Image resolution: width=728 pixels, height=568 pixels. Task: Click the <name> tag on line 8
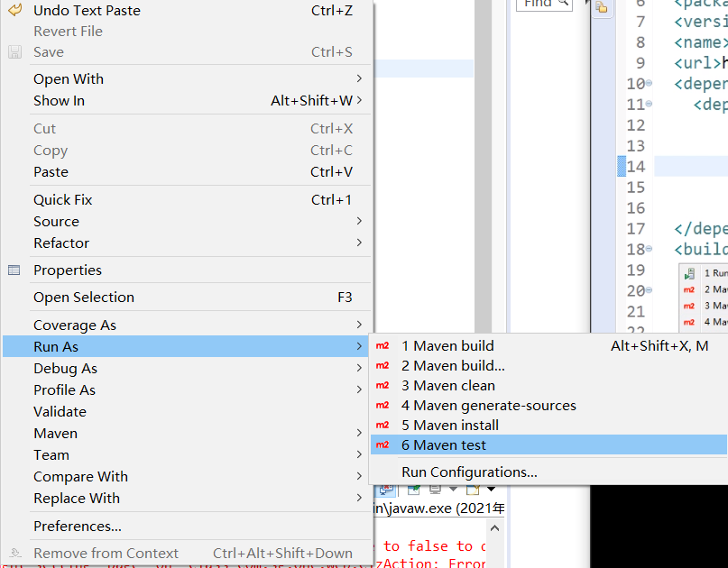(x=701, y=42)
